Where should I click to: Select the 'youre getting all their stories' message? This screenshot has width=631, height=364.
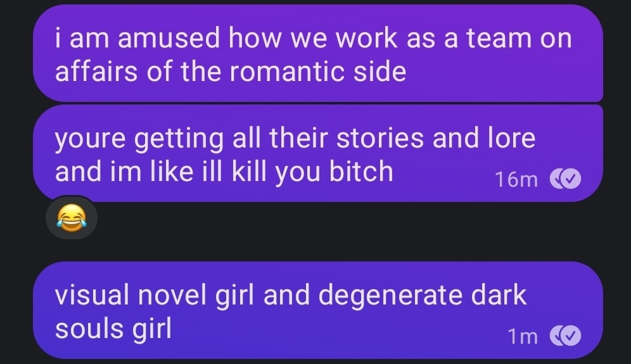[318, 153]
